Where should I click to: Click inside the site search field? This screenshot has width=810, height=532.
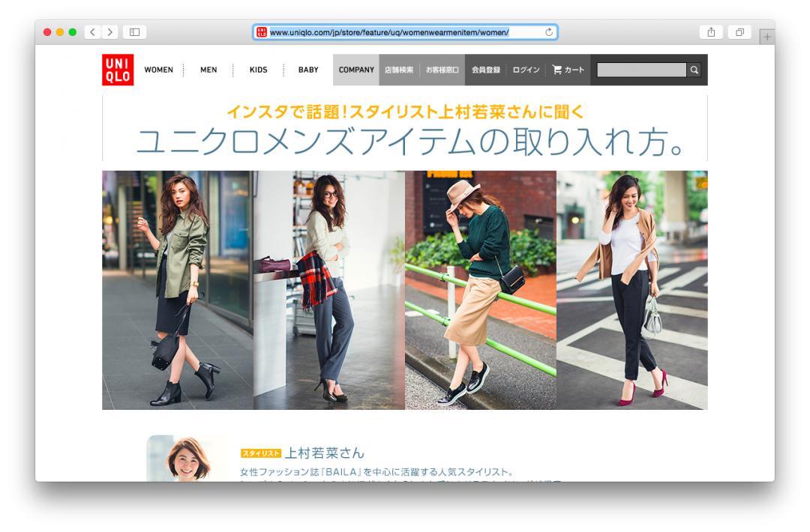(640, 70)
